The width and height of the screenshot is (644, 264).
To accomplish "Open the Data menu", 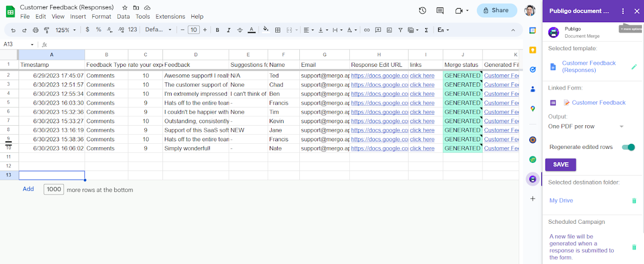I will tap(123, 17).
